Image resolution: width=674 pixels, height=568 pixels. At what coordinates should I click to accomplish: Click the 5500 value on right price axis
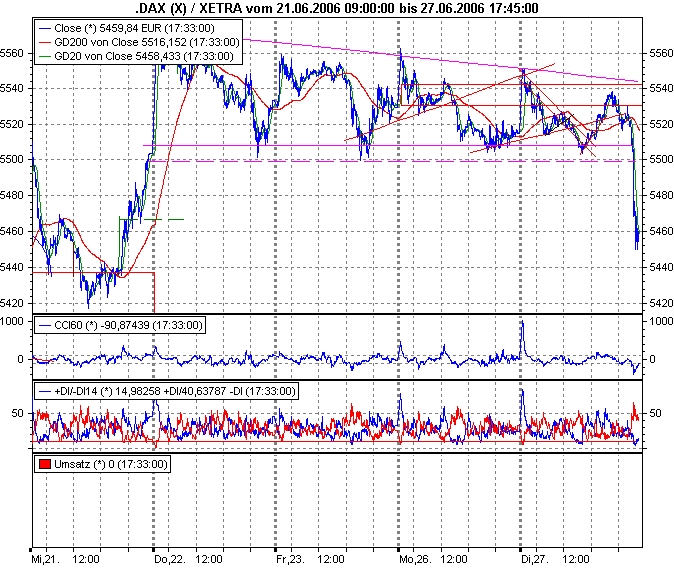point(660,159)
